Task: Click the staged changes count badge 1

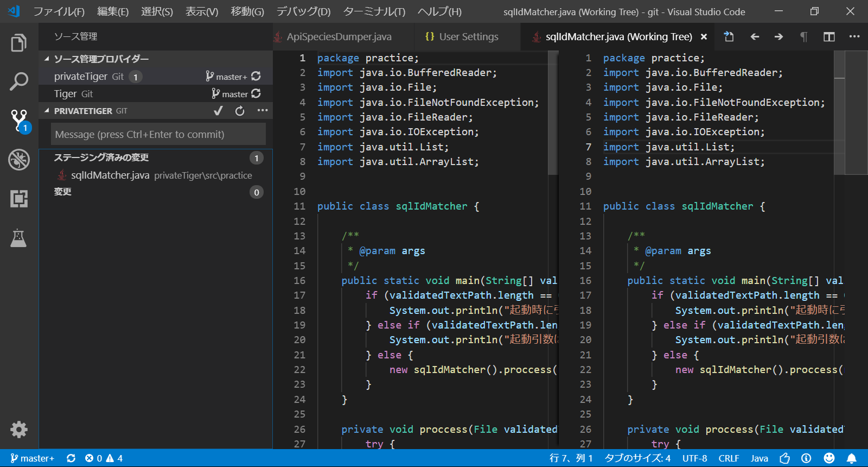Action: (257, 158)
